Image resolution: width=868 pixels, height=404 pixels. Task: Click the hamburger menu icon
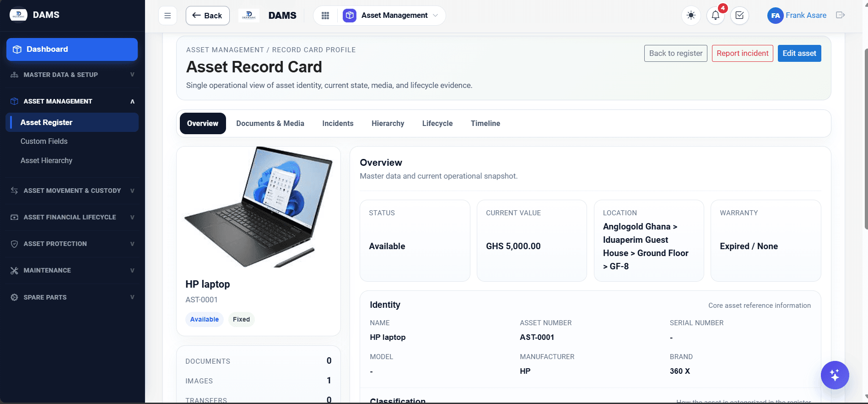coord(167,16)
